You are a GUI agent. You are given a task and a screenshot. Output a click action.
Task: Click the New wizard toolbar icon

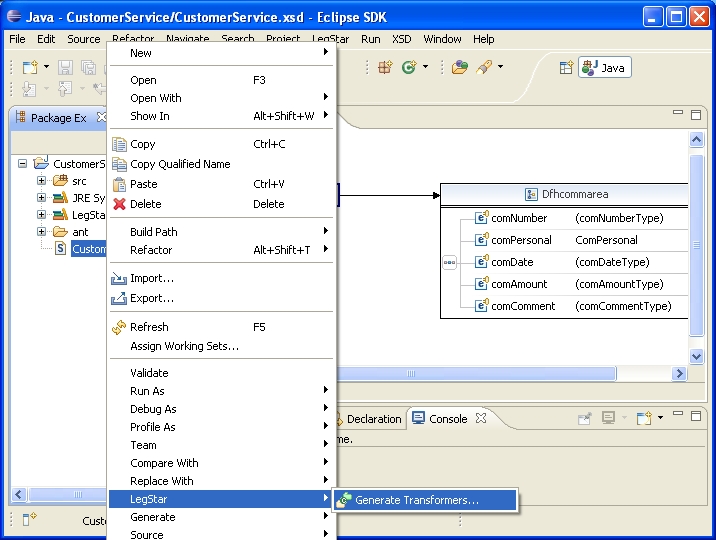point(31,67)
